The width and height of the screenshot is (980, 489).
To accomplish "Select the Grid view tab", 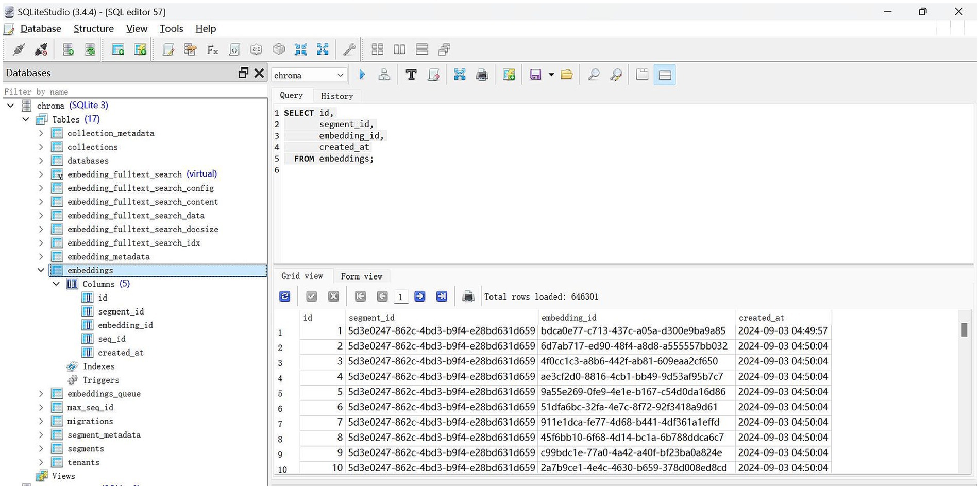I will coord(302,276).
